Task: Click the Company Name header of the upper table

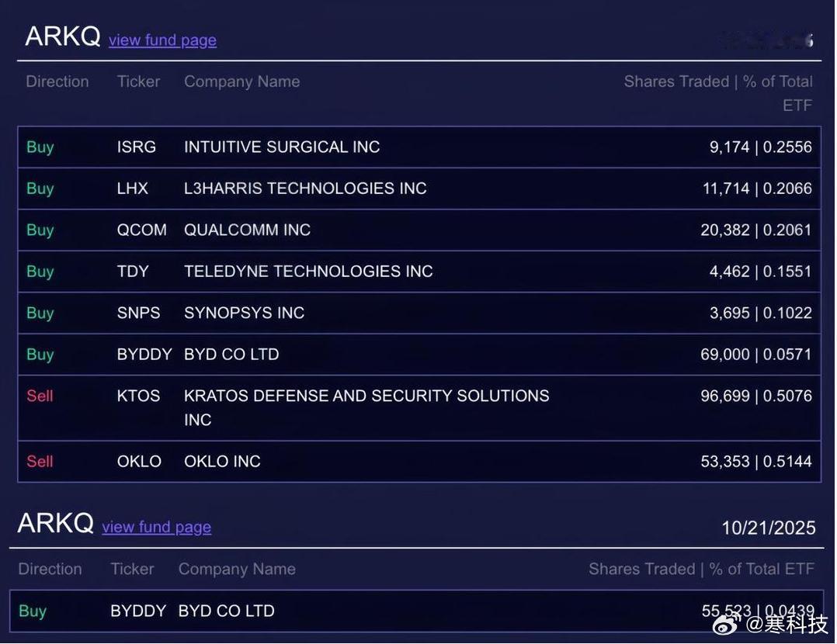Action: [242, 82]
